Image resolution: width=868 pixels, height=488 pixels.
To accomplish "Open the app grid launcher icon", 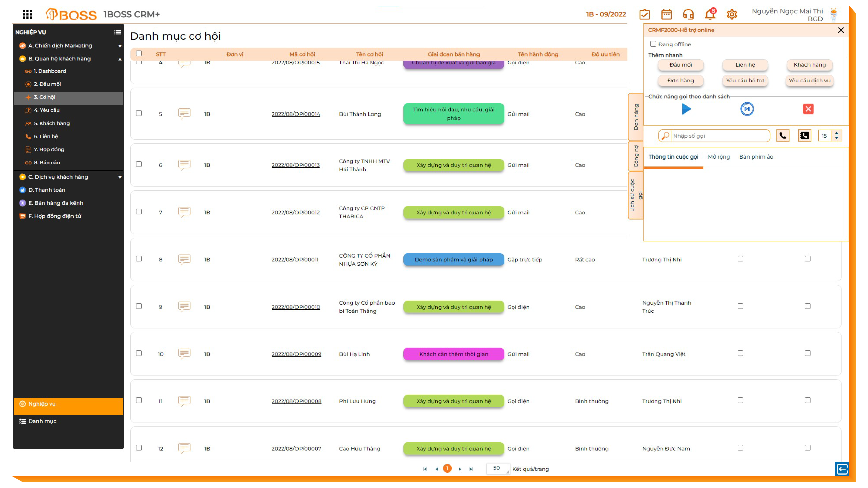I will coord(27,14).
